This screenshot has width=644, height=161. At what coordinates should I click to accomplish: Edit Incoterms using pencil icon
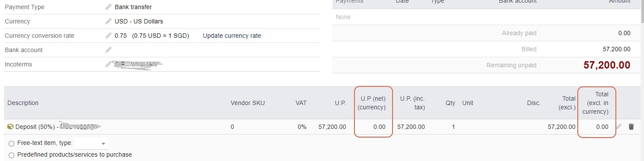pos(108,64)
